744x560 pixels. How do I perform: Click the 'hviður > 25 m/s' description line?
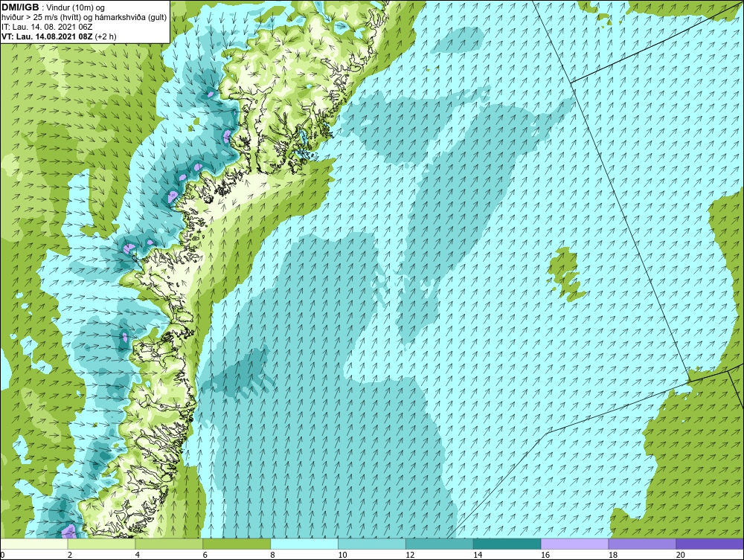pos(85,17)
